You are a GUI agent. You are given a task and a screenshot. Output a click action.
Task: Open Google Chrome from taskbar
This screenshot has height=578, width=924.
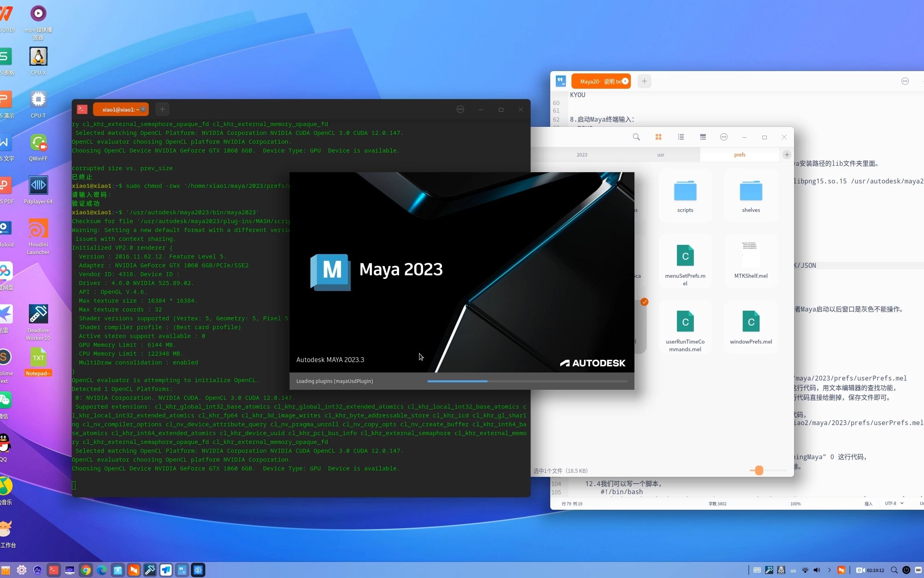coord(86,570)
